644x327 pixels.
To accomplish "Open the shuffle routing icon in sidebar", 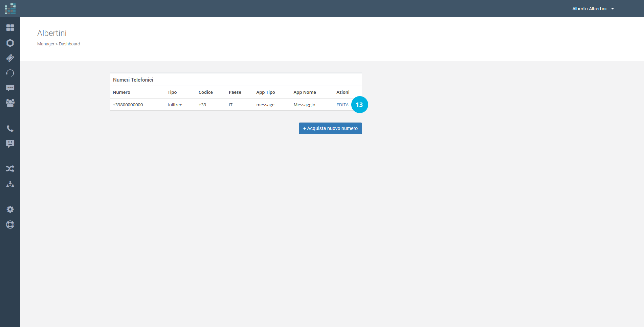I will 10,169.
